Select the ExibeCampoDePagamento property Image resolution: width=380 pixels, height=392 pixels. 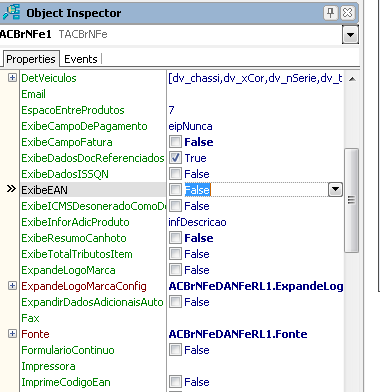click(84, 126)
